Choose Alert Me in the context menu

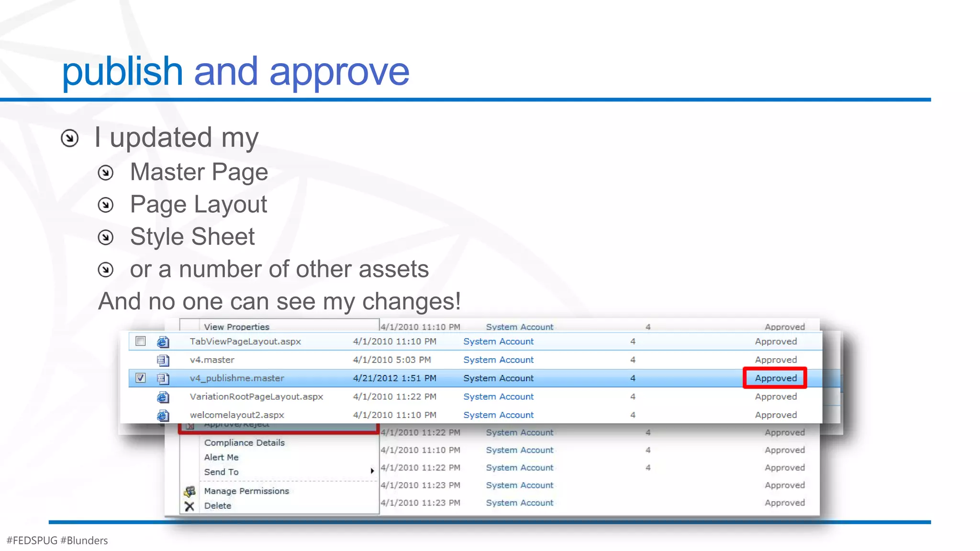click(x=221, y=457)
